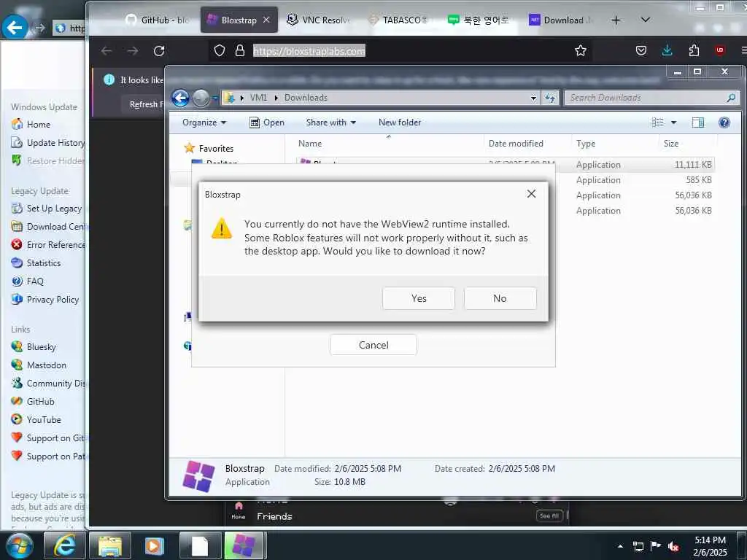Click the site padlock icon
747x560 pixels.
(x=240, y=50)
